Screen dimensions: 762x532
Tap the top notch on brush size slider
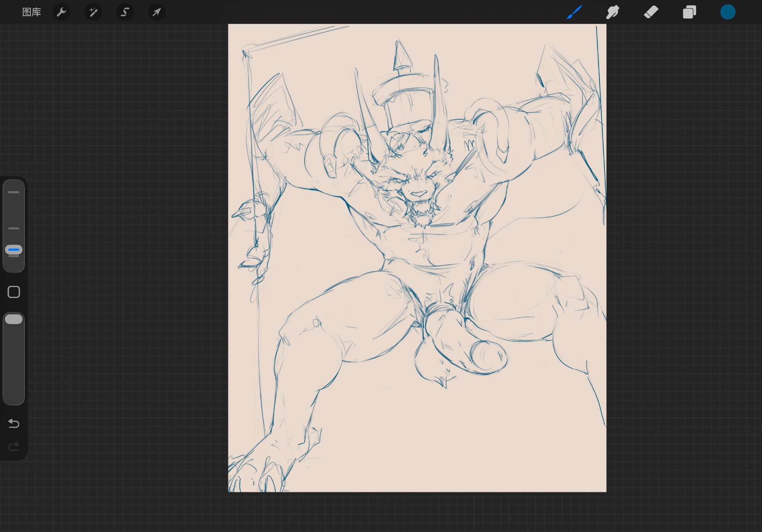pyautogui.click(x=14, y=192)
